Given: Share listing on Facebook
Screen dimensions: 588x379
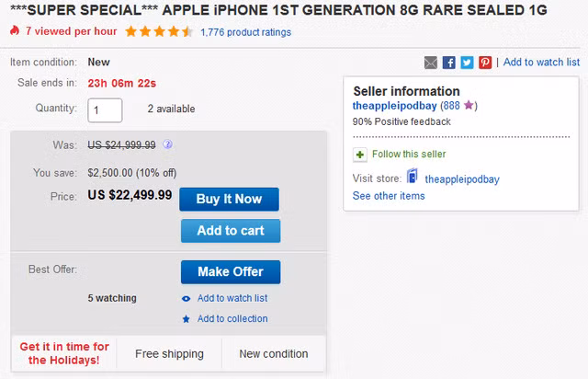Looking at the screenshot, I should coord(449,63).
